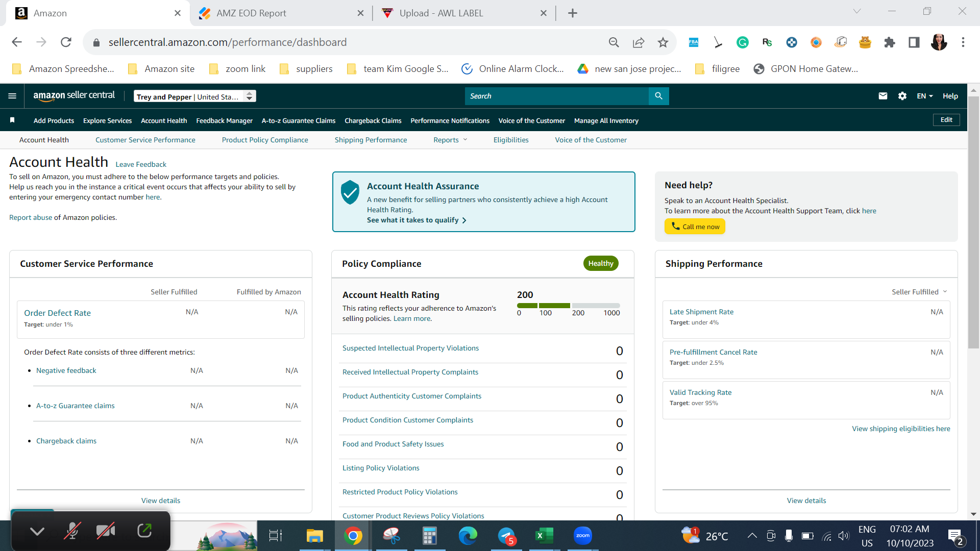Open the Chrome three-dot menu

tap(963, 42)
